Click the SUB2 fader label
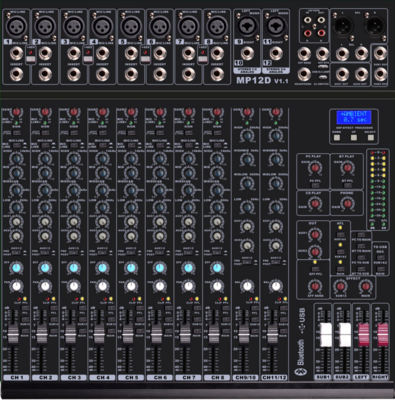395x400 pixels. tap(342, 377)
